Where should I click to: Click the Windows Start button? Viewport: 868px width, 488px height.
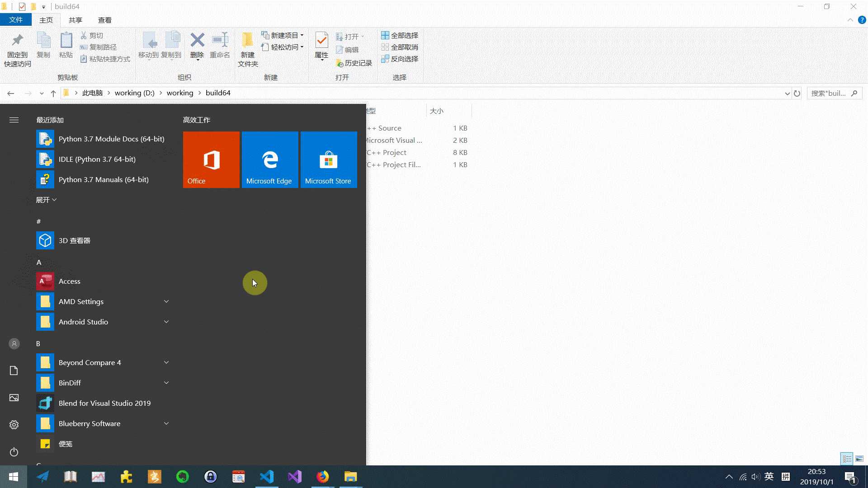(x=14, y=477)
